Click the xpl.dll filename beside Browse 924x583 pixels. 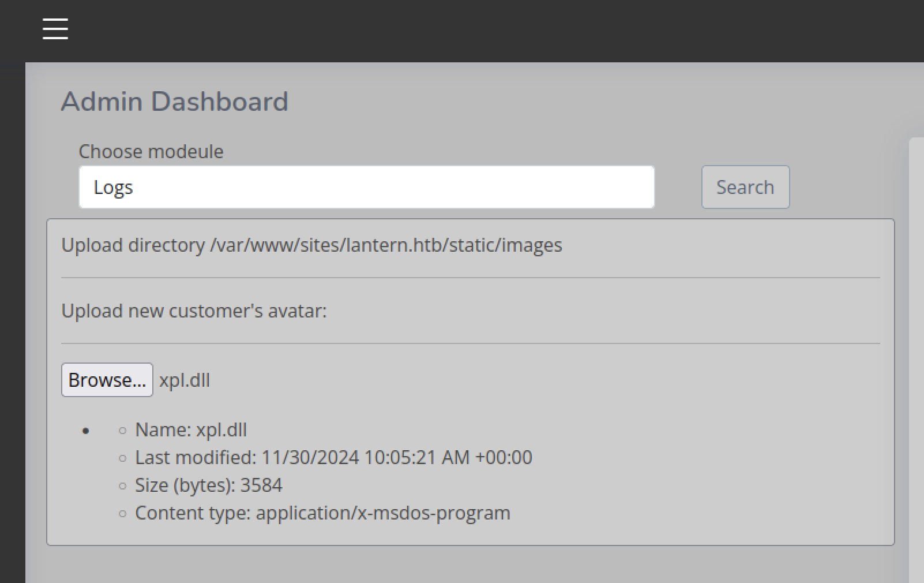[185, 380]
